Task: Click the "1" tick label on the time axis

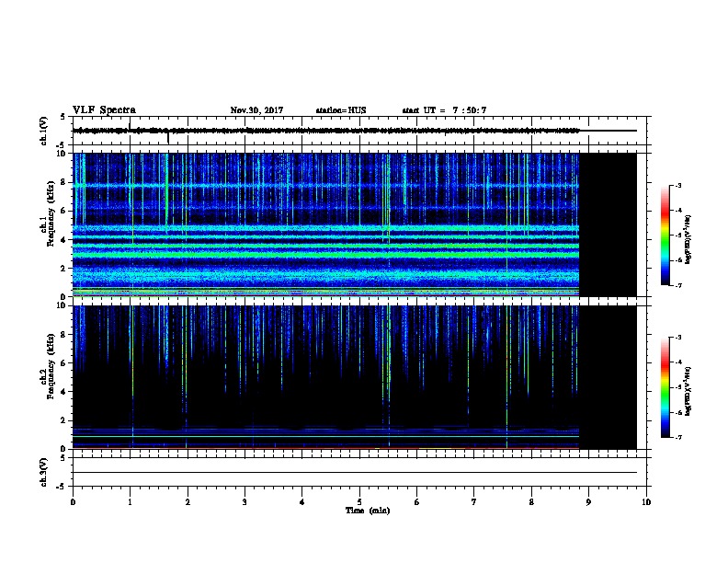Action: pos(131,502)
